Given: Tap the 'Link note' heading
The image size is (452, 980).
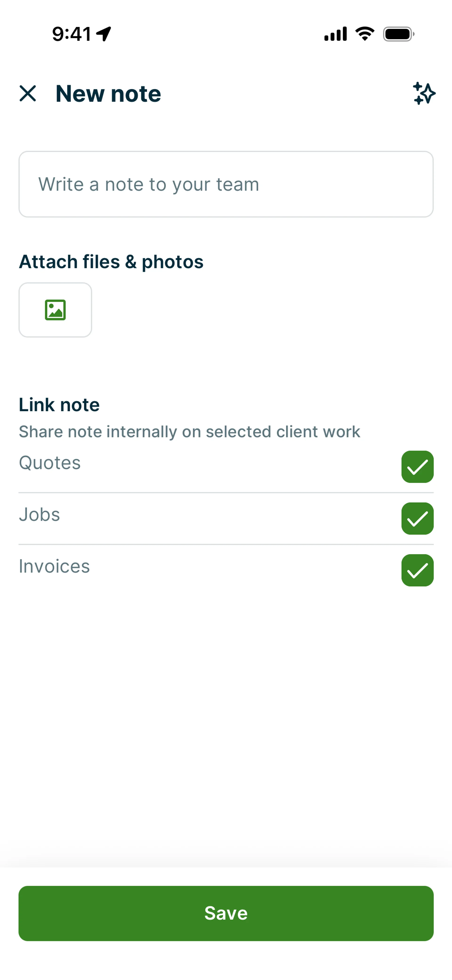Looking at the screenshot, I should 59,404.
